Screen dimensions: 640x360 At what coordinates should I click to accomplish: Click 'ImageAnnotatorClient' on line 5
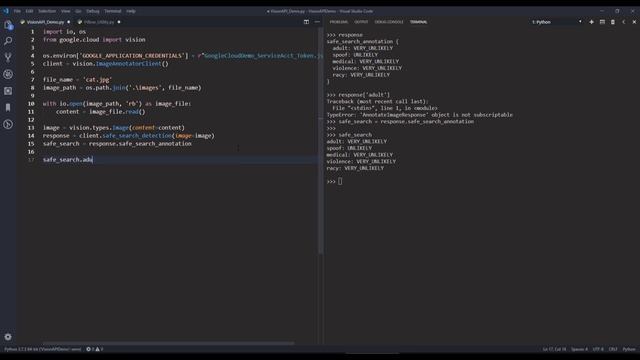click(x=129, y=64)
